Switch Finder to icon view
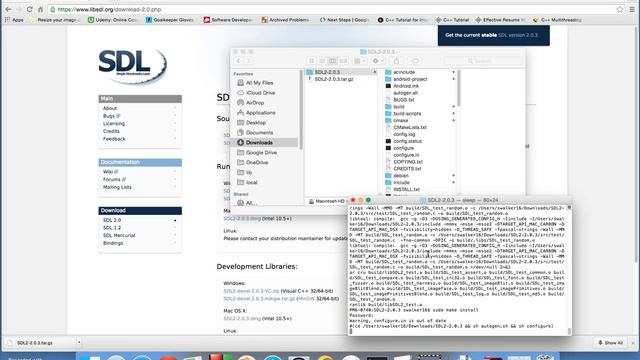The width and height of the screenshot is (640, 360). coord(311,61)
